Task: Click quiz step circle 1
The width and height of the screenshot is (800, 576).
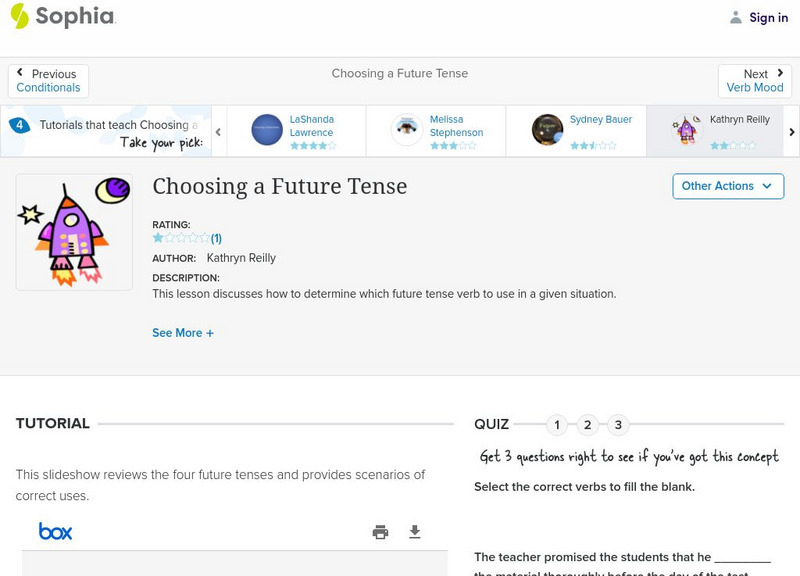Action: [556, 424]
